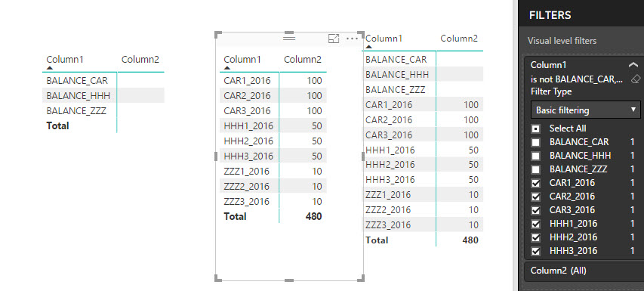Grab the bottom-center resize handle of selected table
Image resolution: width=644 pixels, height=291 pixels.
tap(289, 280)
